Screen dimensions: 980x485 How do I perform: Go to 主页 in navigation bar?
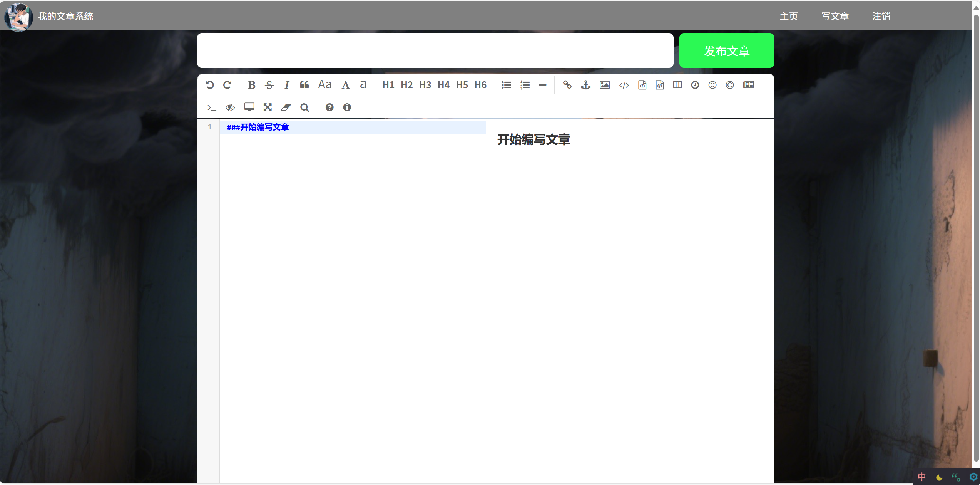pos(789,16)
